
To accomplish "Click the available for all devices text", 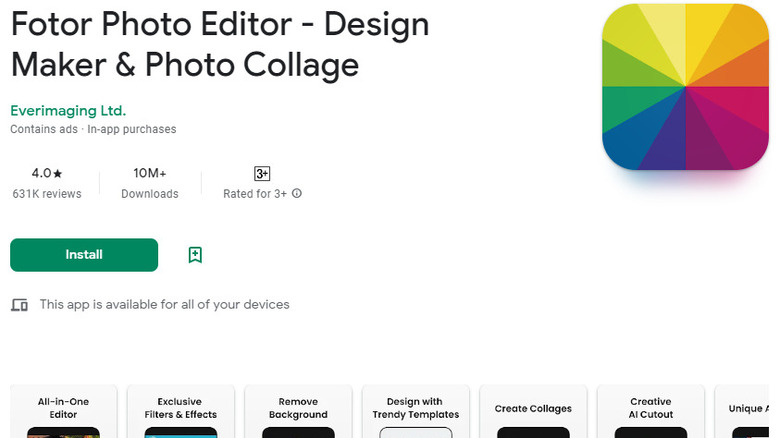I will tap(164, 304).
